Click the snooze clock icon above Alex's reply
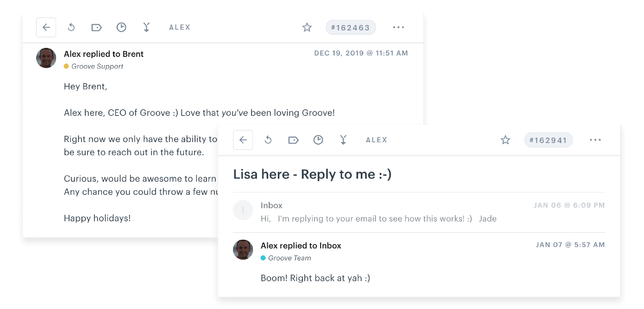 121,27
